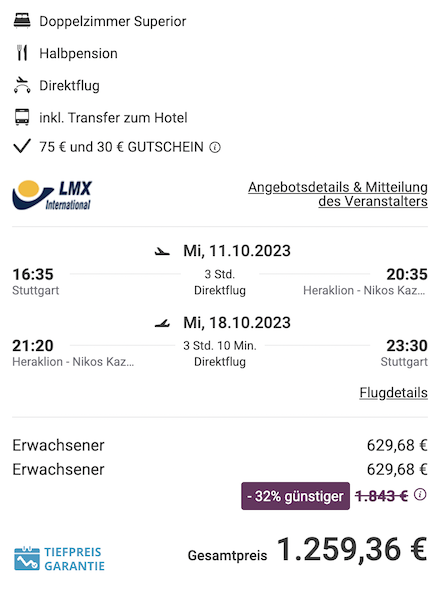Select the Gesamtpreis 1.259,36 € amount

tap(352, 550)
